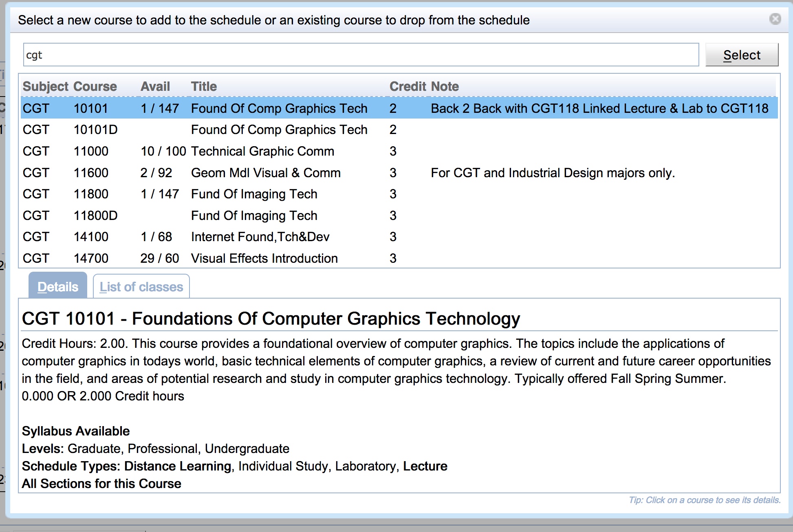Select course row CGT 10101
This screenshot has width=793, height=532.
click(x=399, y=108)
